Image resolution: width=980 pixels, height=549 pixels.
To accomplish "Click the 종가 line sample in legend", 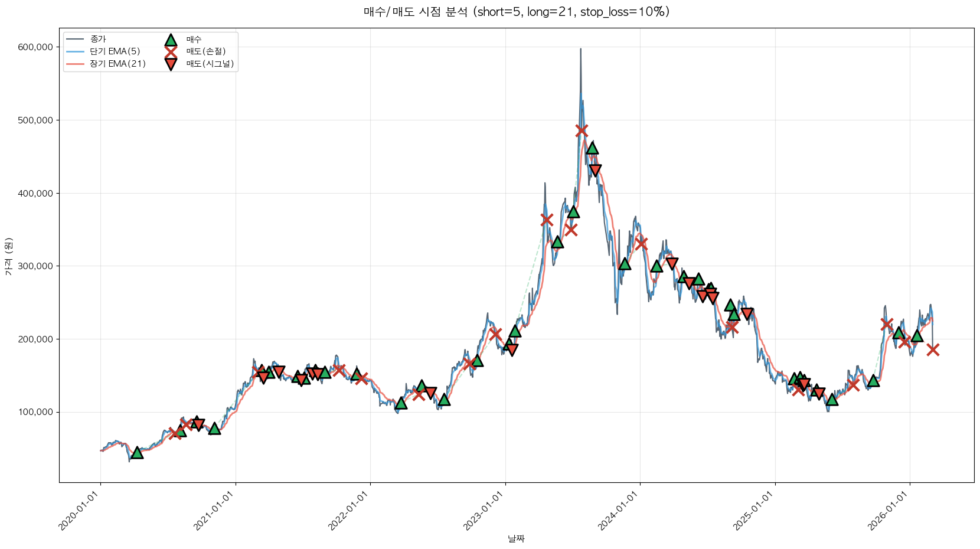I will (75, 40).
